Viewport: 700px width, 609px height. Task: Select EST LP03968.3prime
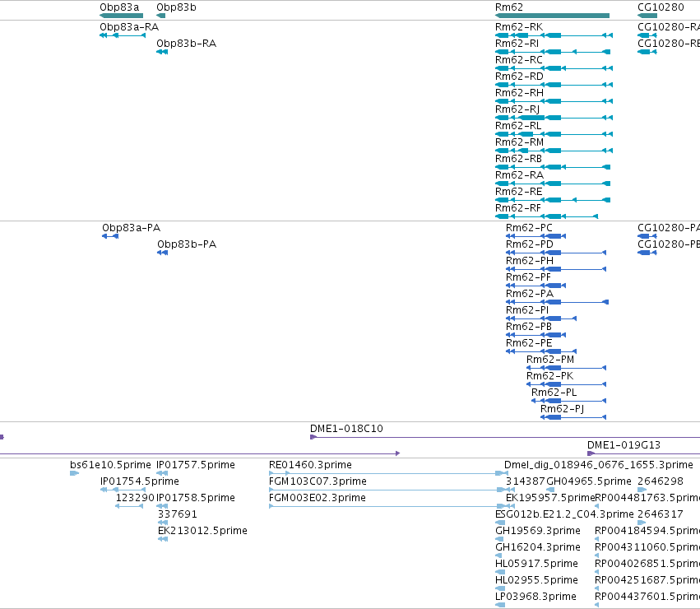point(535,597)
